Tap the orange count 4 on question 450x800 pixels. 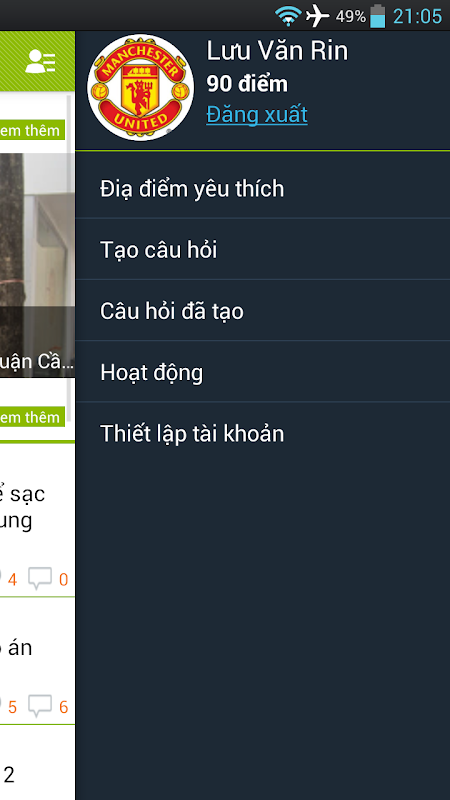pos(12,580)
